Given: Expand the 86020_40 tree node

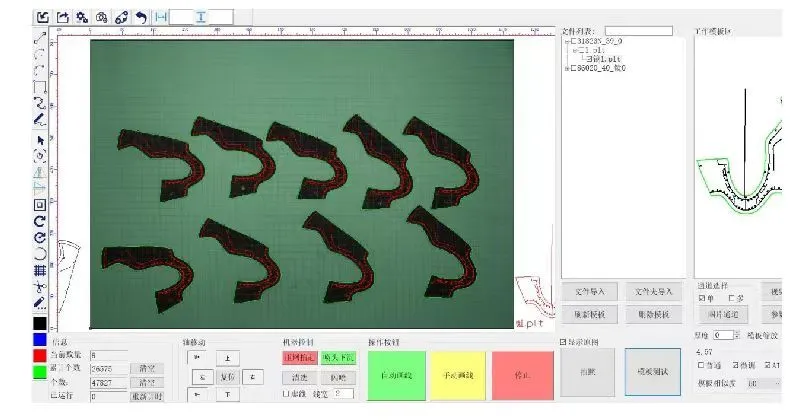Looking at the screenshot, I should [567, 68].
